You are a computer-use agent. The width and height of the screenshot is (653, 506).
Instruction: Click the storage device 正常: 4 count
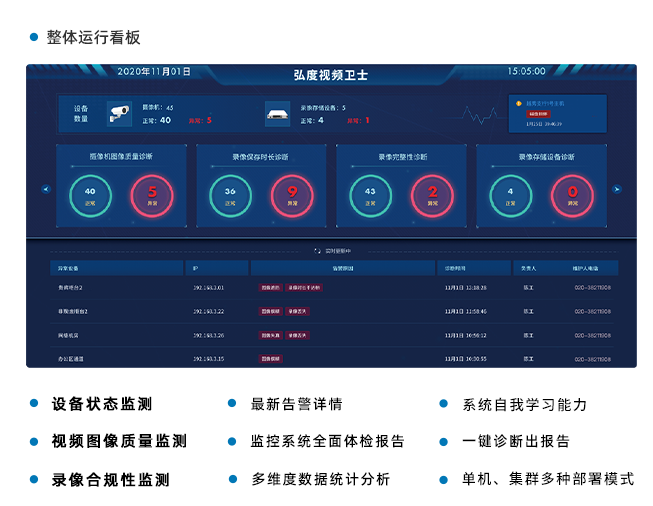coord(312,120)
